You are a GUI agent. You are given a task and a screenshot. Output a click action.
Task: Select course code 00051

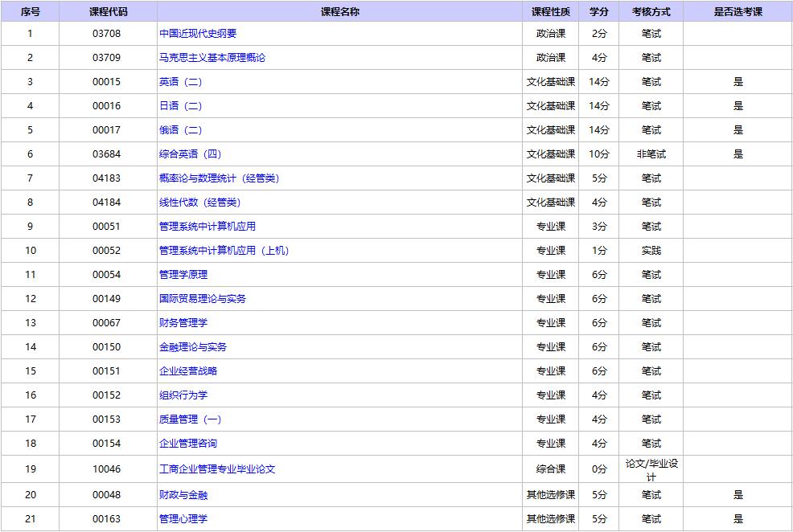tap(107, 227)
